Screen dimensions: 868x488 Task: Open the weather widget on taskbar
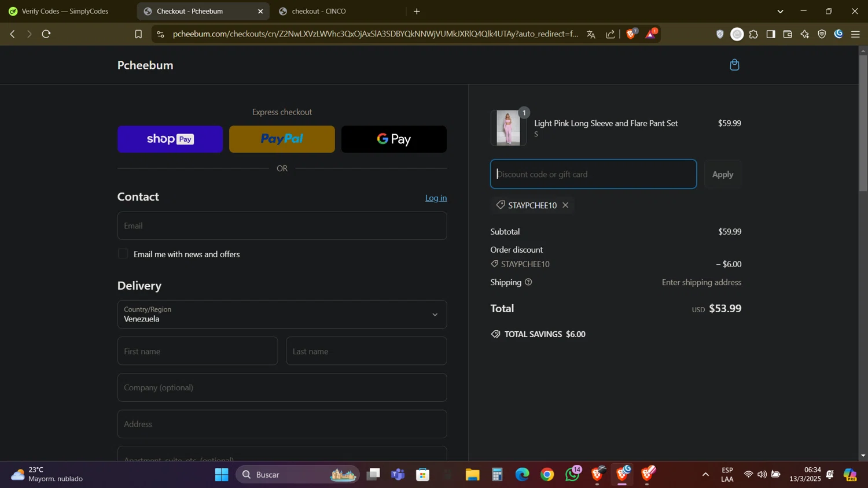[47, 475]
